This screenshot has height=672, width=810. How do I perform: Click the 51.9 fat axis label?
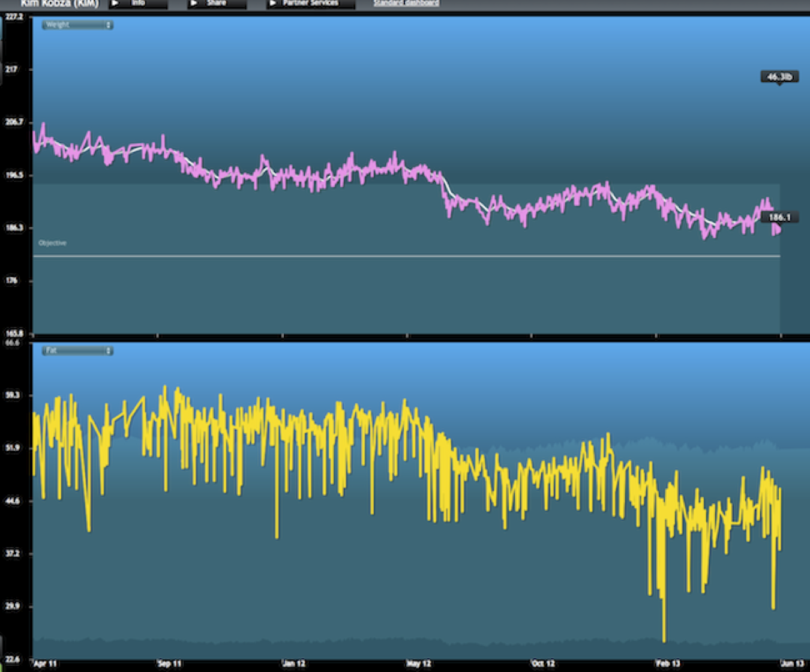coord(14,448)
